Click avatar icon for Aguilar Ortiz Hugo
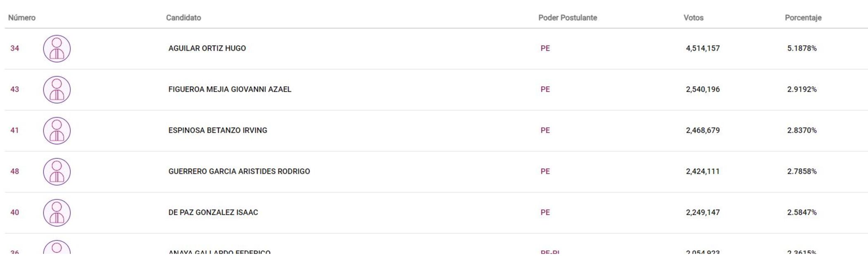Image resolution: width=868 pixels, height=256 pixels. [x=57, y=49]
